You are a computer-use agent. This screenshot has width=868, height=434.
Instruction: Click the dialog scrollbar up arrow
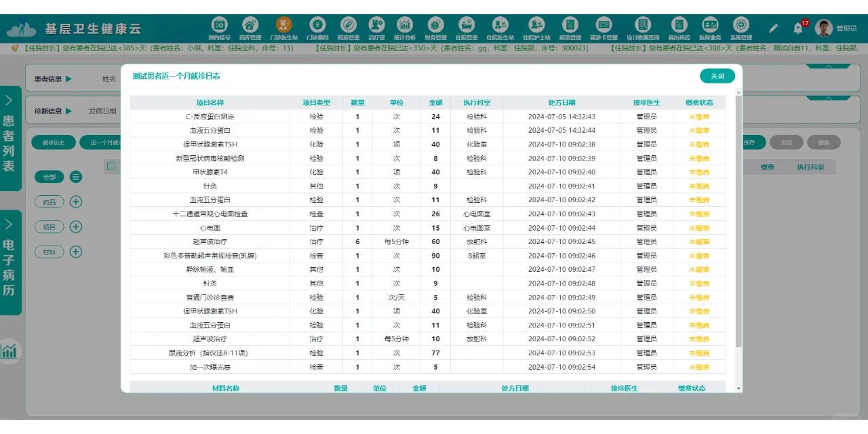[x=738, y=92]
